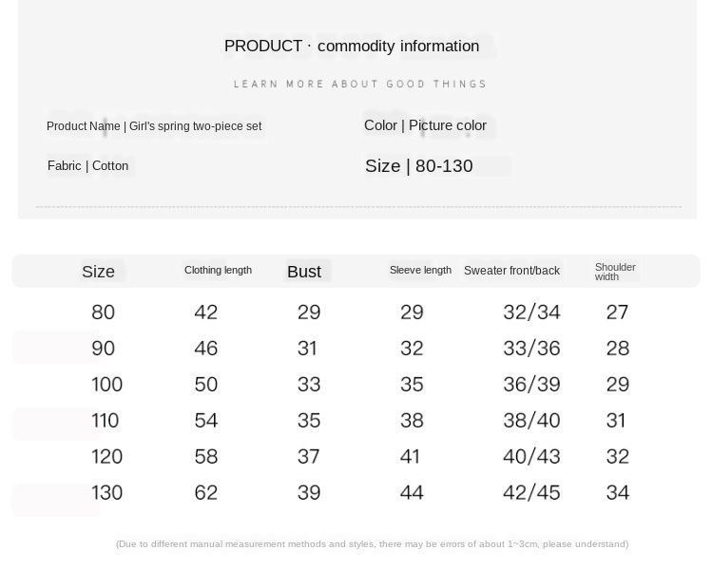The image size is (713, 588).
Task: Click the "PRODUCT · commodity information" heading
Action: point(352,47)
